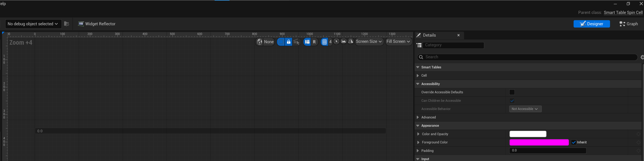Collapse the Appearance section
This screenshot has width=644, height=161.
(418, 126)
